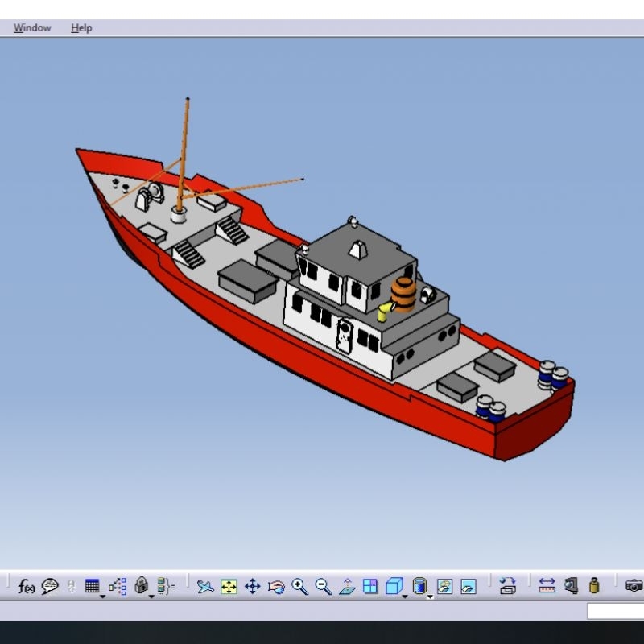Click the Zoom Out magnifier
644x644 pixels.
tap(324, 587)
